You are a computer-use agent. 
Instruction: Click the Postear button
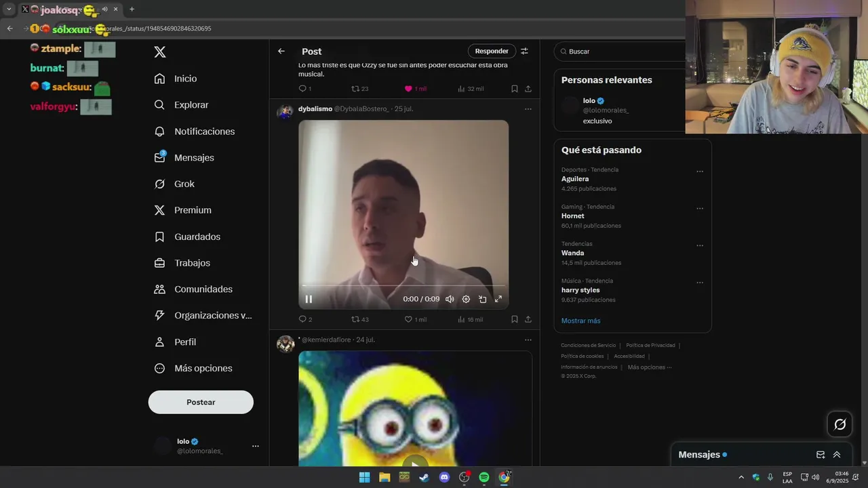click(x=201, y=402)
